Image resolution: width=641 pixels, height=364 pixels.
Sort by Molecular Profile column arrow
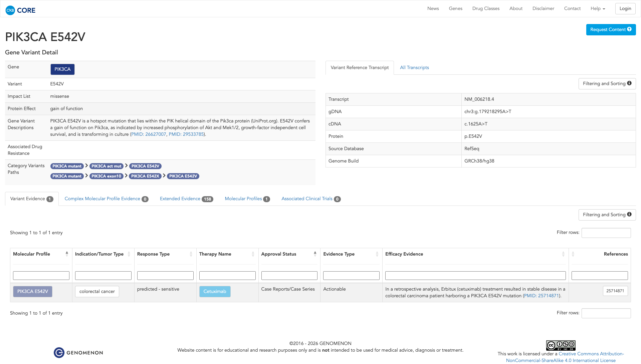pyautogui.click(x=67, y=254)
